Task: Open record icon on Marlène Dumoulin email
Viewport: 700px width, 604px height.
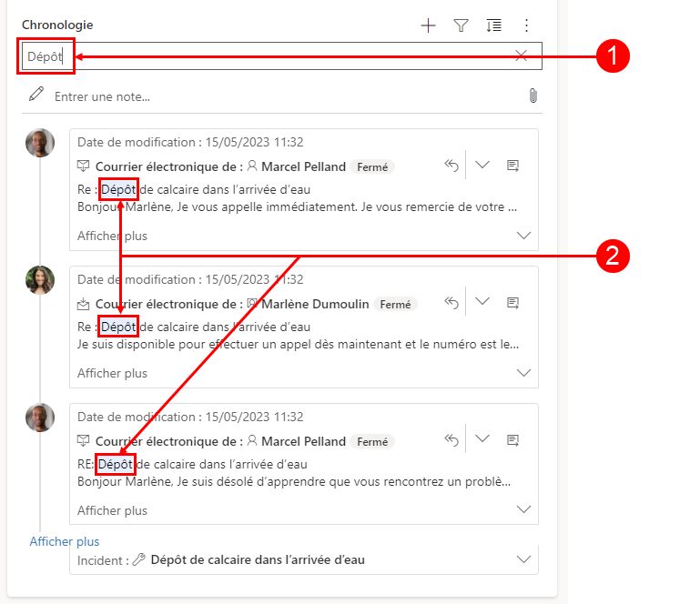Action: pyautogui.click(x=513, y=303)
